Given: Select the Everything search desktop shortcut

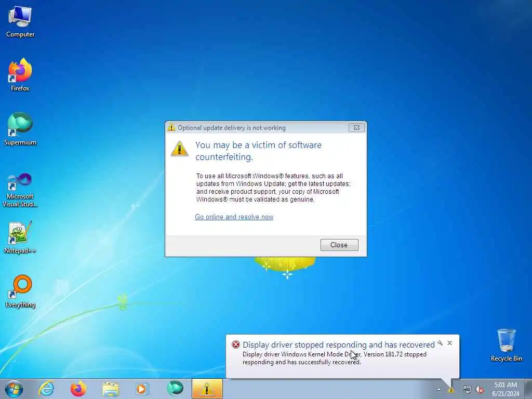Looking at the screenshot, I should point(20,291).
